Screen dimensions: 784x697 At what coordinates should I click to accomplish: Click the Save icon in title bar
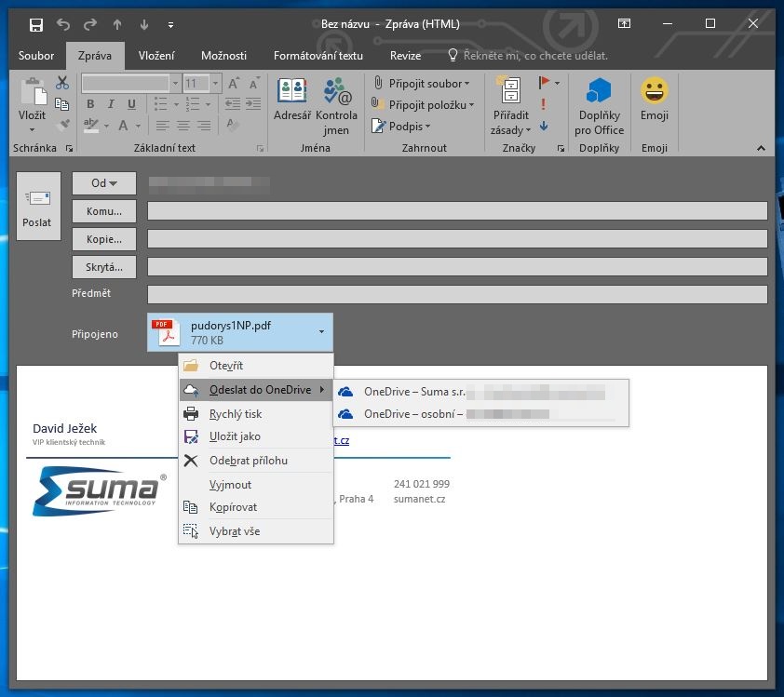(36, 24)
